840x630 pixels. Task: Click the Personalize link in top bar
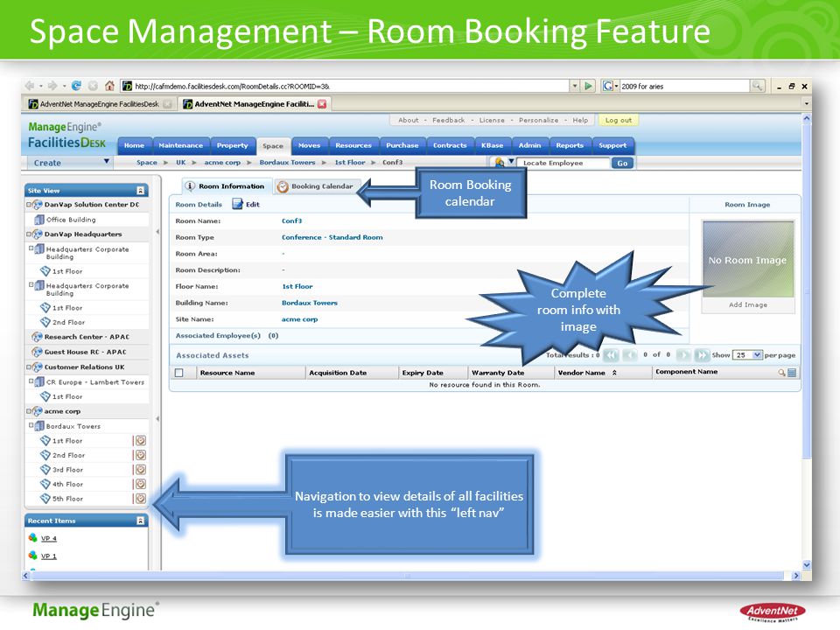tap(538, 120)
